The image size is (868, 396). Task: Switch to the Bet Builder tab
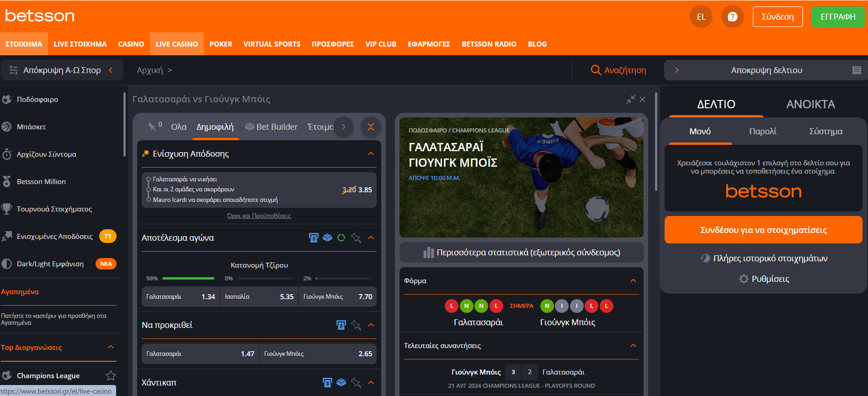pyautogui.click(x=272, y=127)
